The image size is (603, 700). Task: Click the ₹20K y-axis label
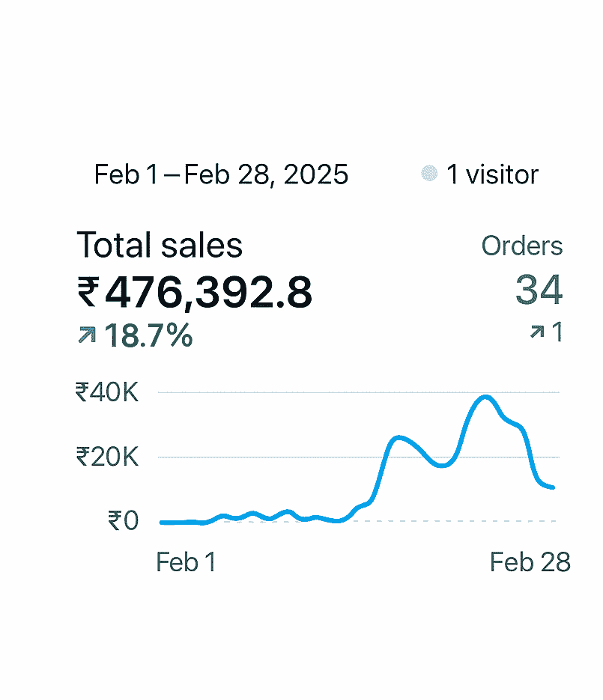[107, 456]
